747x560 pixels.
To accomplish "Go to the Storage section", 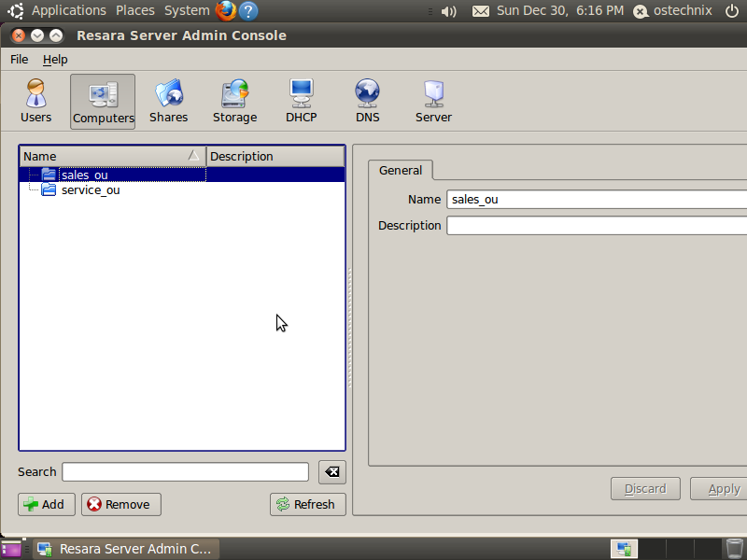I will (x=235, y=101).
